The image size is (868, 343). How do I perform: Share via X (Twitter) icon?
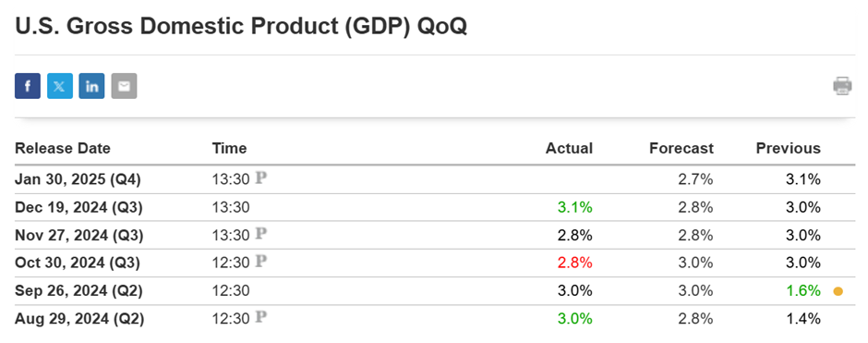click(60, 86)
